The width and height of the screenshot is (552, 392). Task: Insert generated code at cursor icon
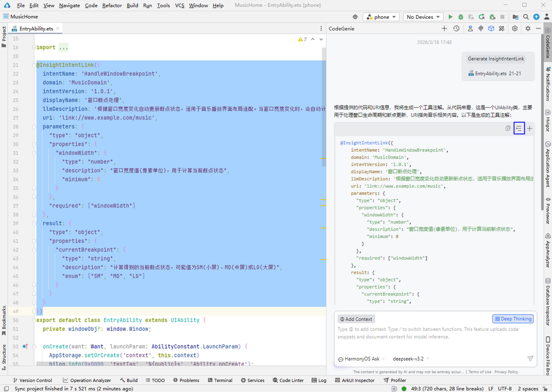coord(519,129)
